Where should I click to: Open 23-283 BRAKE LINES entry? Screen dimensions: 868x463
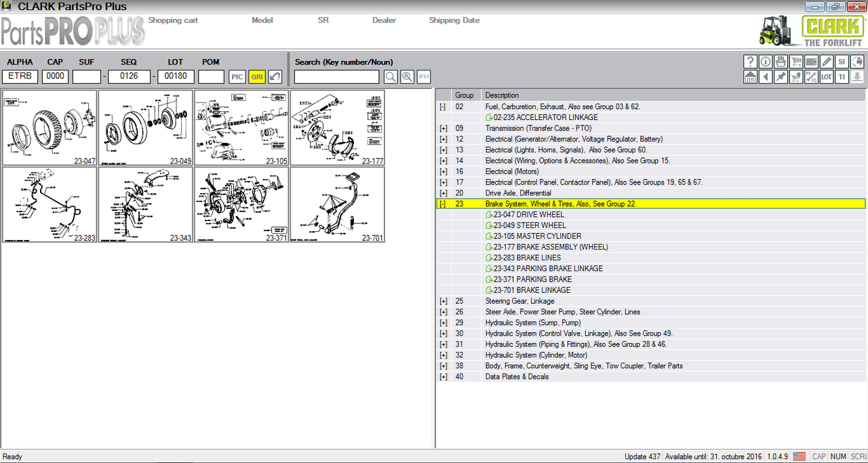coord(523,258)
